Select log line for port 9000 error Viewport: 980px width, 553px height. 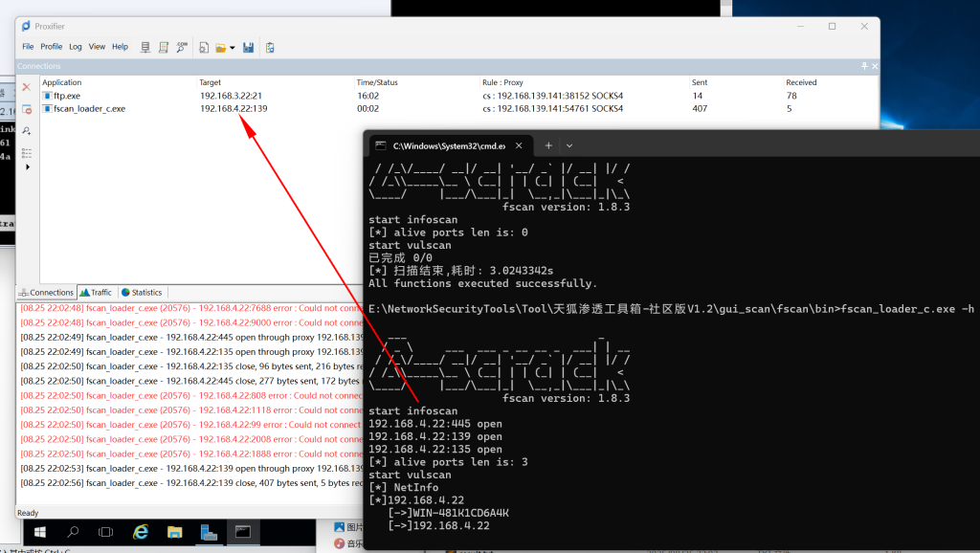coord(191,322)
